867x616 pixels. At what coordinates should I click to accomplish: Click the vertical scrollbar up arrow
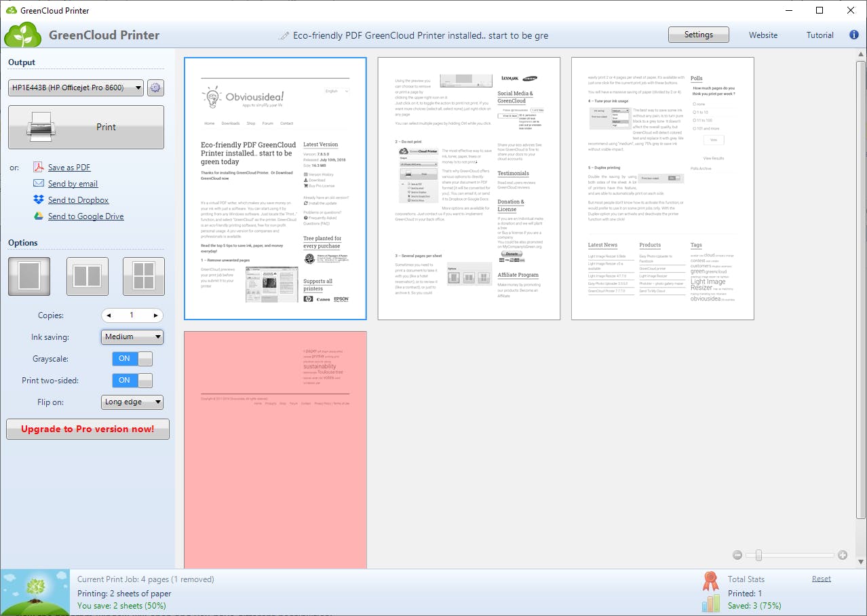pos(861,54)
